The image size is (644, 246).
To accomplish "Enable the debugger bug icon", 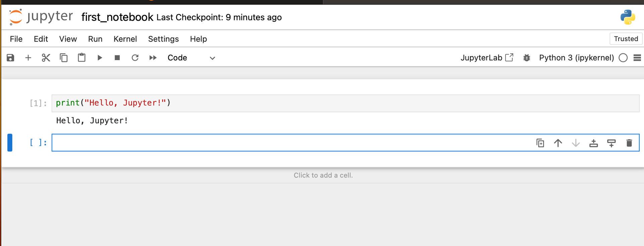I will click(527, 58).
